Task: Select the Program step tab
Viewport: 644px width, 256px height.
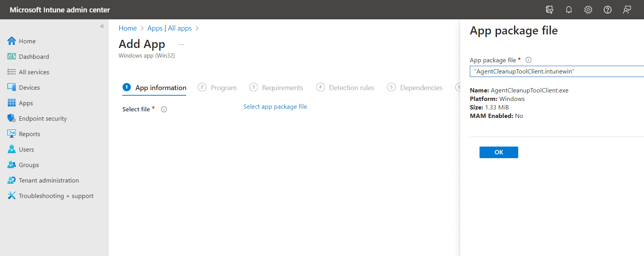Action: (217, 88)
